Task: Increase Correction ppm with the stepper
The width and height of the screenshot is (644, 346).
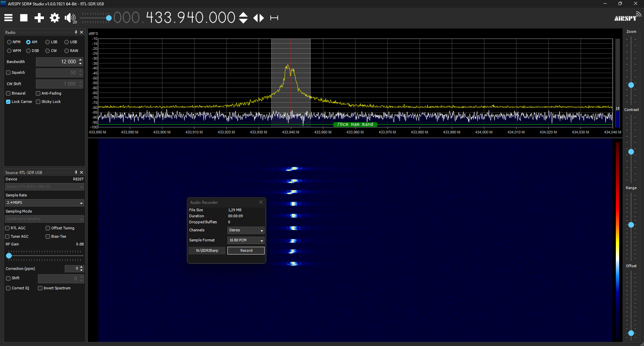Action: (x=82, y=267)
